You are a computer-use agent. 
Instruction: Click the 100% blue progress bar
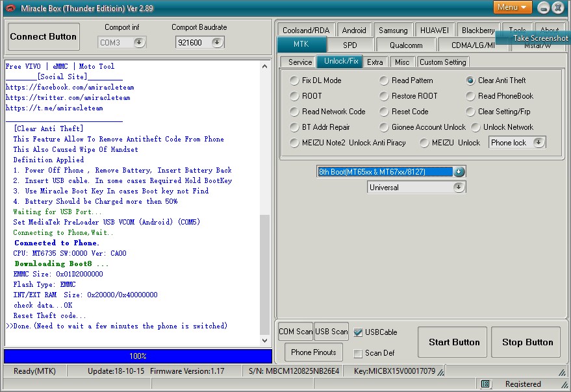click(138, 356)
